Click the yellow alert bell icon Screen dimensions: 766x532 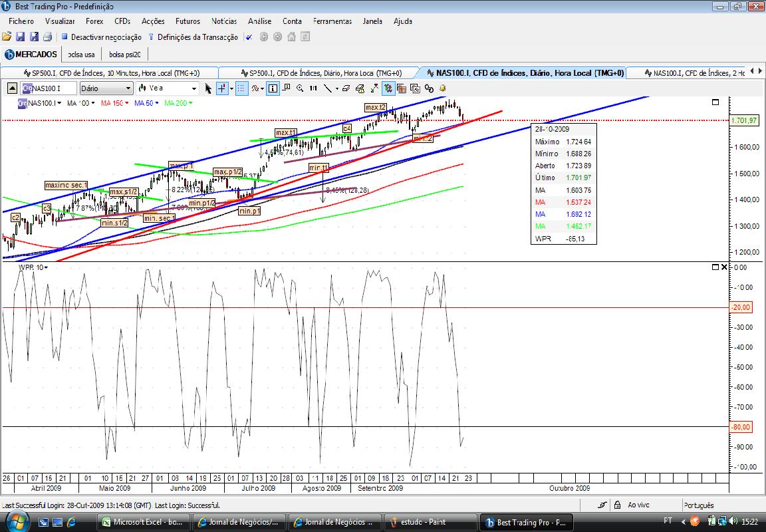click(x=443, y=88)
